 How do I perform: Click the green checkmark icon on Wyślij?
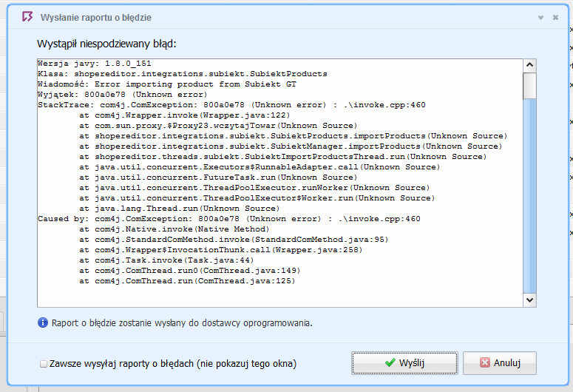390,362
